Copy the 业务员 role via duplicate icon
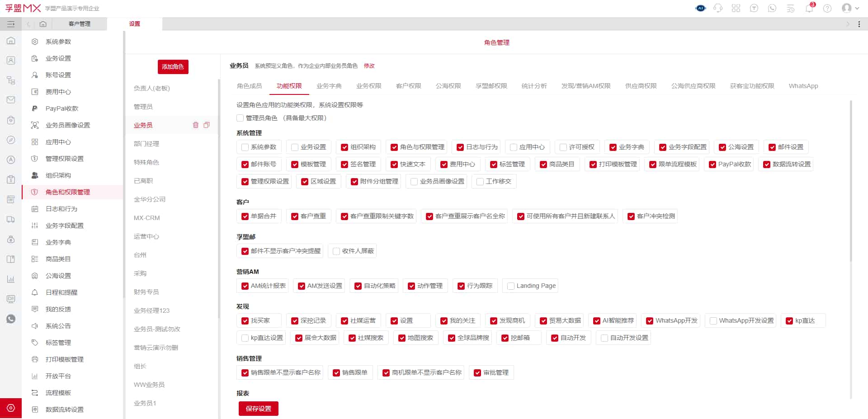Screen dimensions: 868x419 coord(207,125)
